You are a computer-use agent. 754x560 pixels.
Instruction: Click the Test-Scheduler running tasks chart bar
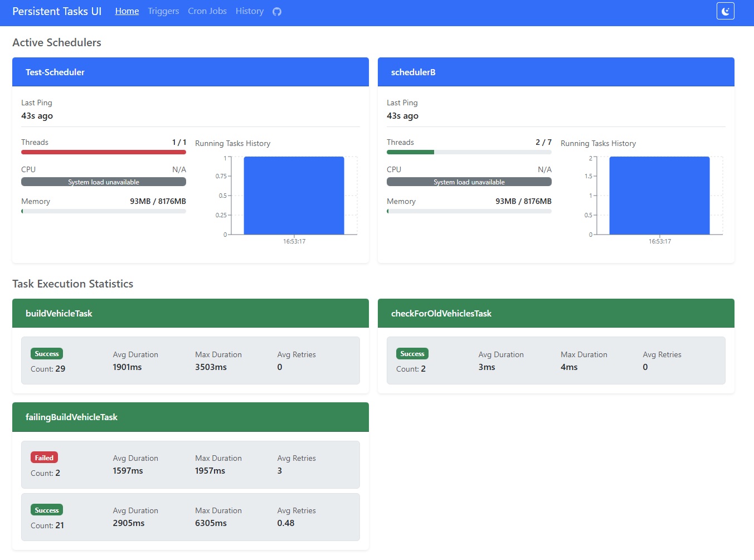click(x=294, y=195)
